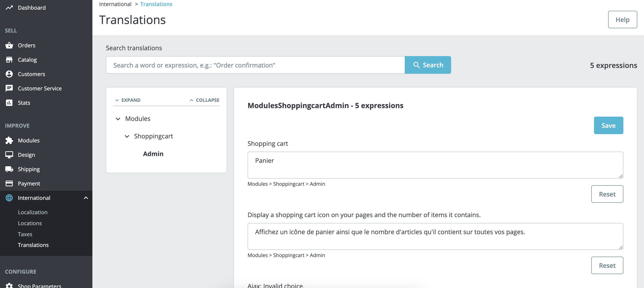Screen dimensions: 644x288
Task: Open Help for the Translations page
Action: [x=622, y=20]
